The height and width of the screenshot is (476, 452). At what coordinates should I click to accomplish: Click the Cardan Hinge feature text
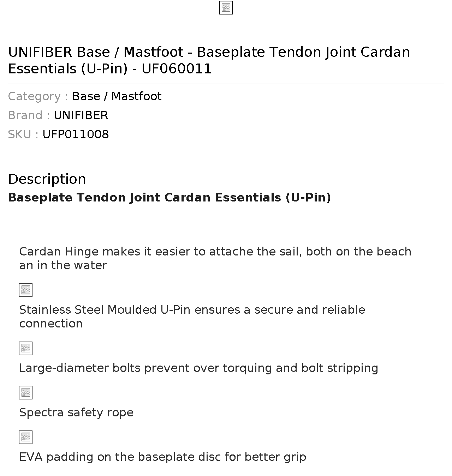tap(215, 258)
